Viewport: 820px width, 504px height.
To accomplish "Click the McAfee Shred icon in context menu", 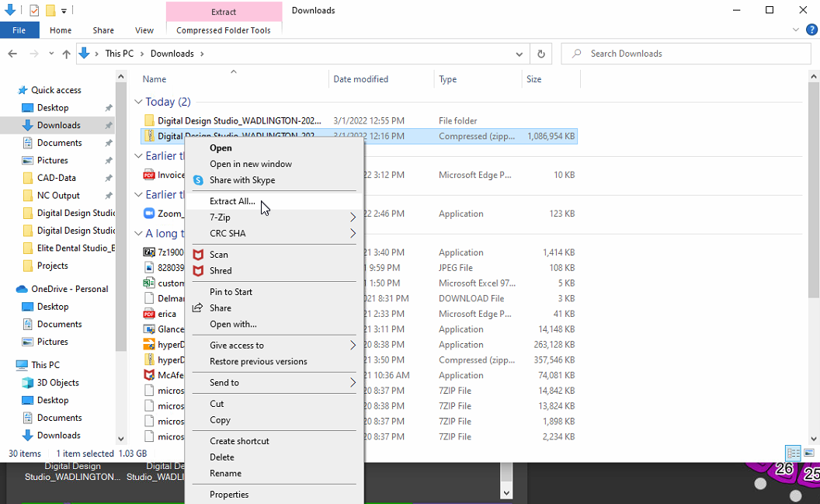I will tap(198, 271).
